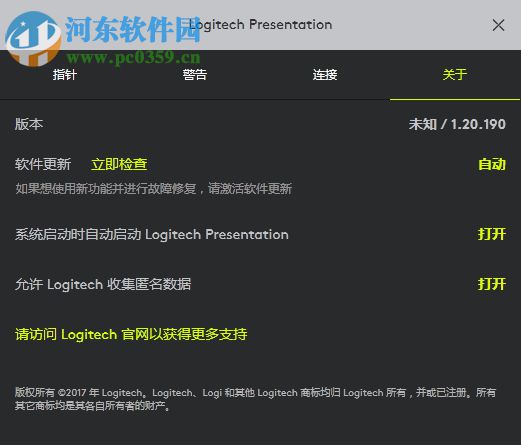Open the 警告 tab
The width and height of the screenshot is (521, 445).
click(195, 75)
